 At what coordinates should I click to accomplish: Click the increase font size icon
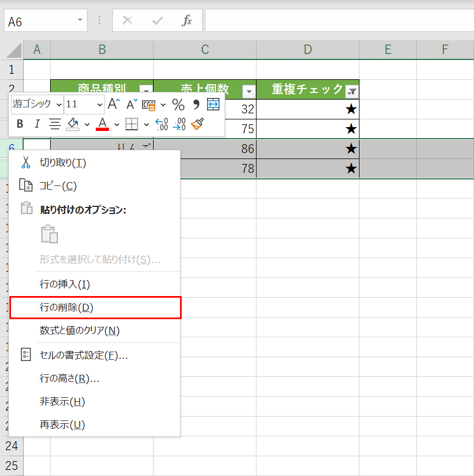pyautogui.click(x=113, y=104)
